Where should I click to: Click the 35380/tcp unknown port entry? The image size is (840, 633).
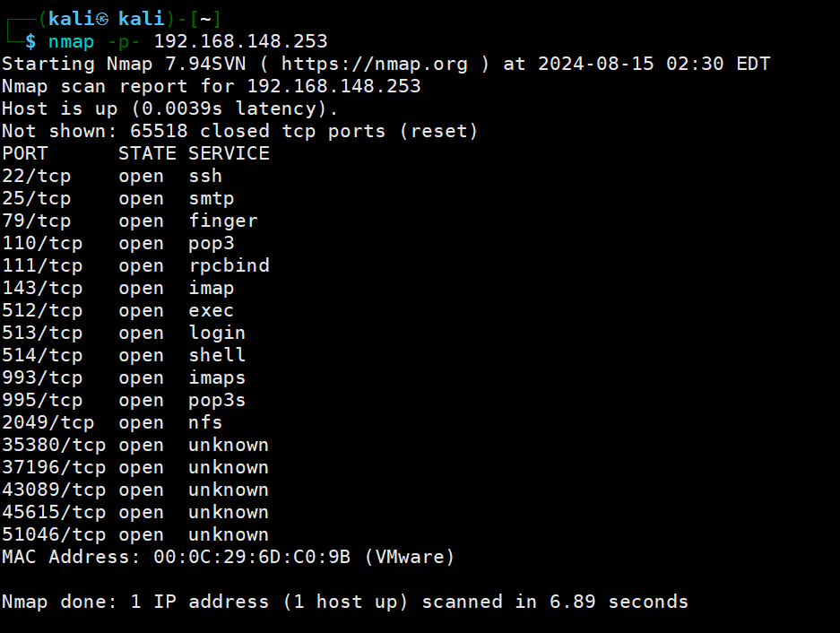(135, 446)
